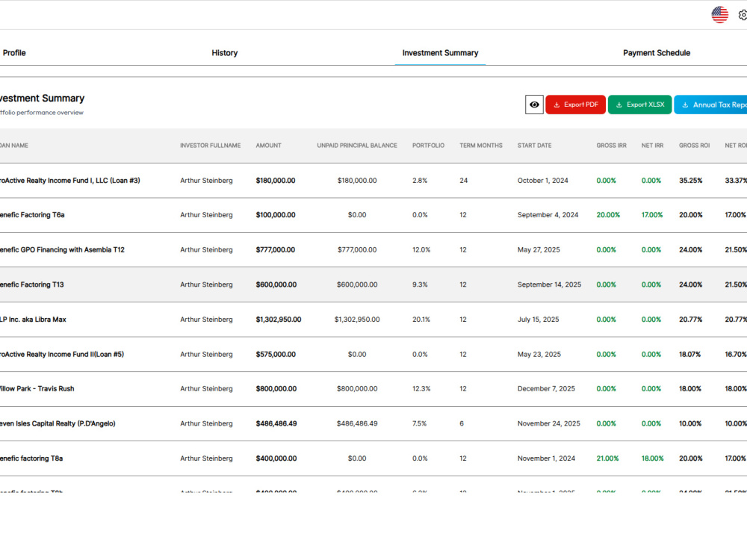Click the 12.3% portfolio share value
Viewport: 747px width, 560px height.
click(x=421, y=389)
